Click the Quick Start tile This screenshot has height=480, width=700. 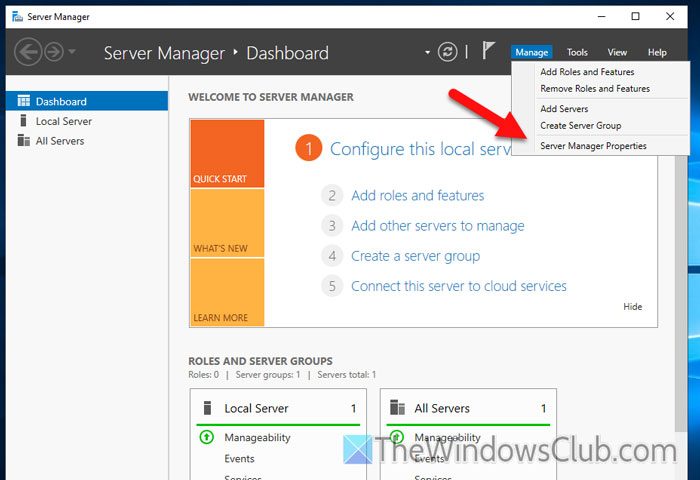click(x=227, y=153)
